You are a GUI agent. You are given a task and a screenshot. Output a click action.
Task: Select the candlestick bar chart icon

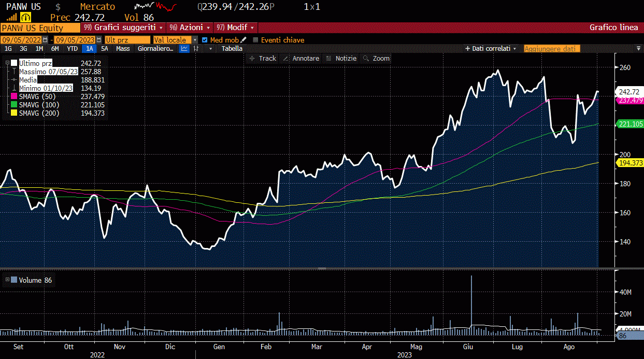point(196,49)
